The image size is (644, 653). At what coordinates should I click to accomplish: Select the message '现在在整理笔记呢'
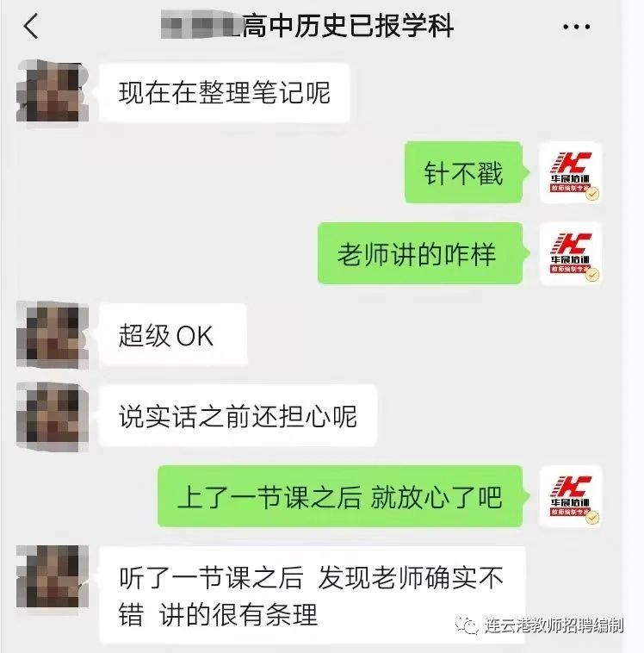(x=225, y=92)
